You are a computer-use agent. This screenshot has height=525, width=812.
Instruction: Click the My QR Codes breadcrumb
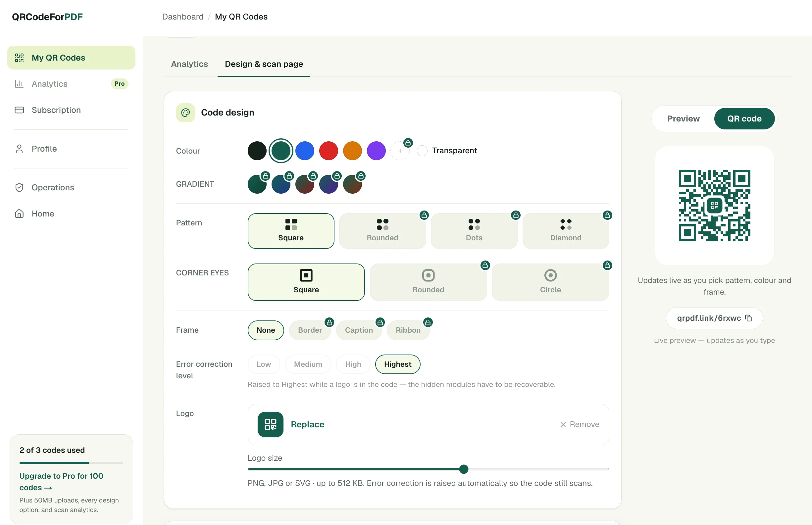point(241,17)
